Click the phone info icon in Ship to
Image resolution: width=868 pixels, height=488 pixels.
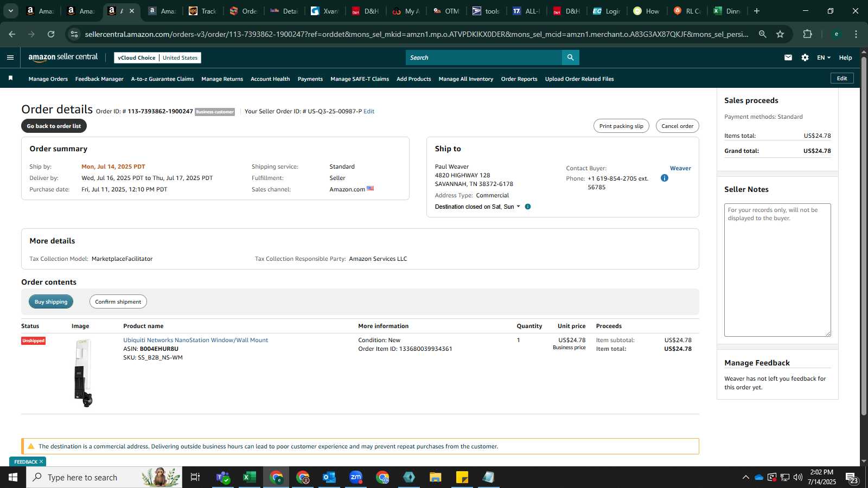tap(665, 178)
